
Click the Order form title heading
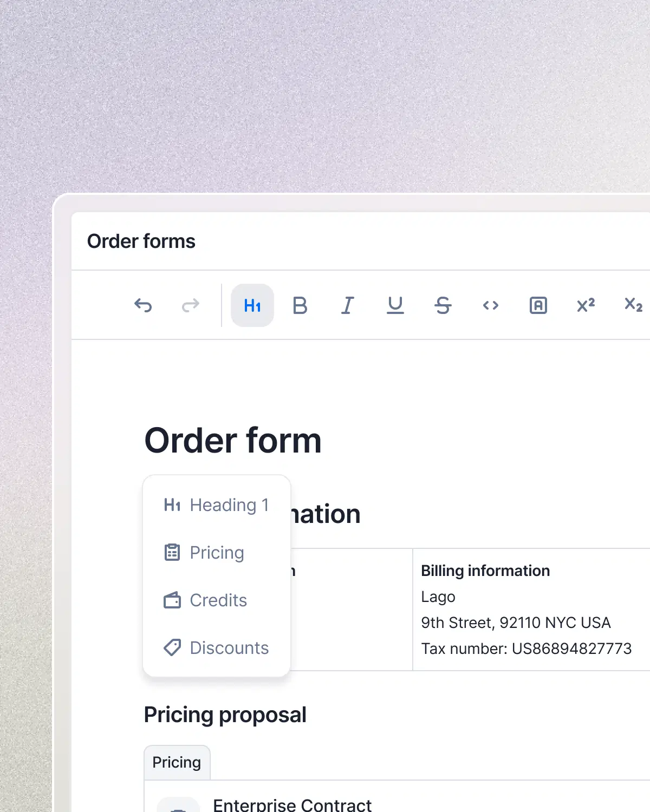coord(233,440)
